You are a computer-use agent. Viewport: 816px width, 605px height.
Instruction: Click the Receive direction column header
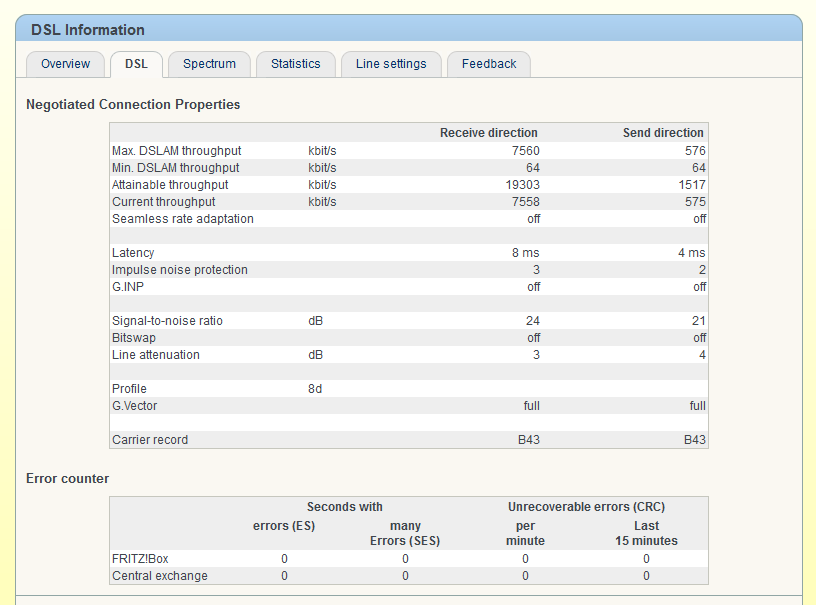(488, 133)
